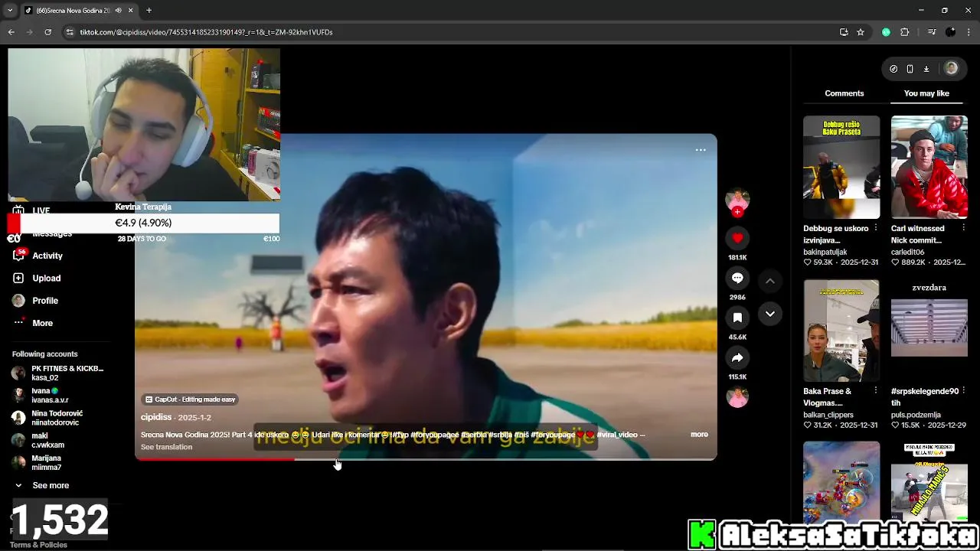Open the media controls icon in Chrome
The height and width of the screenshot is (551, 980).
[x=932, y=32]
